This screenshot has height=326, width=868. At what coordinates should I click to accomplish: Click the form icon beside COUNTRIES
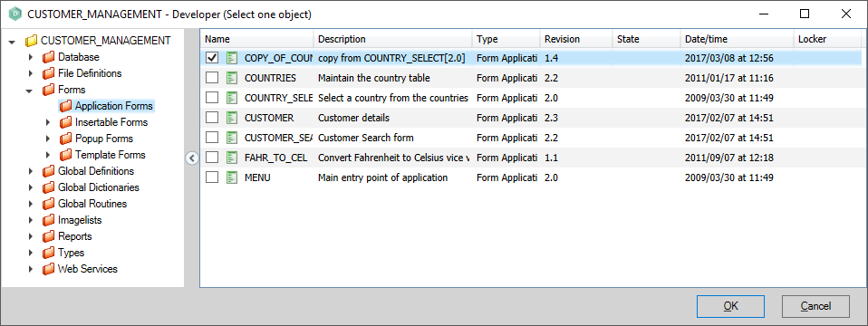(233, 78)
